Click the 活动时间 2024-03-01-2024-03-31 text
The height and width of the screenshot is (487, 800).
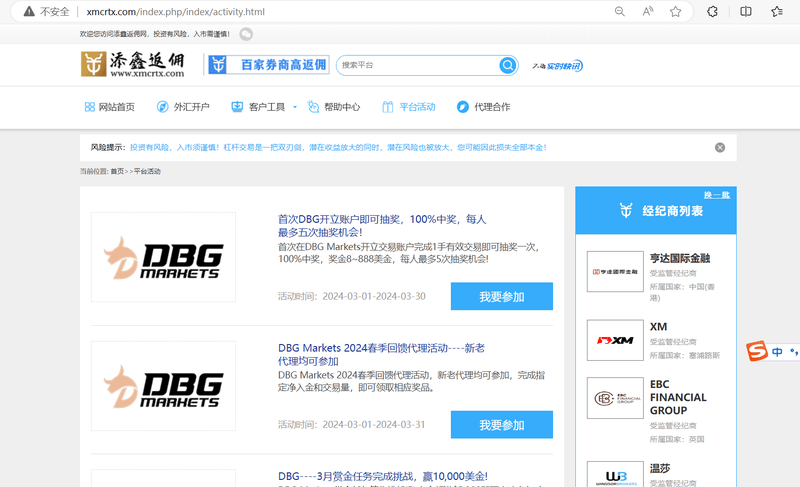point(352,424)
